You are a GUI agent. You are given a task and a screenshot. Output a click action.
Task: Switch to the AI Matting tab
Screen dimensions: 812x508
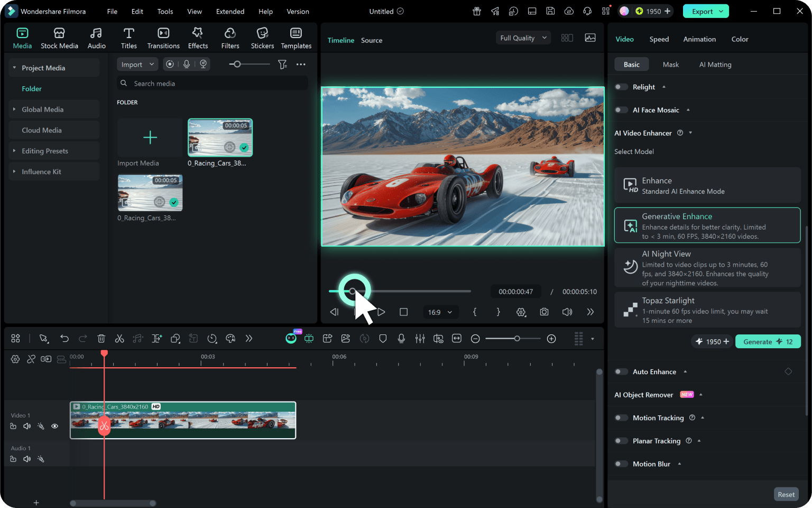click(x=715, y=65)
